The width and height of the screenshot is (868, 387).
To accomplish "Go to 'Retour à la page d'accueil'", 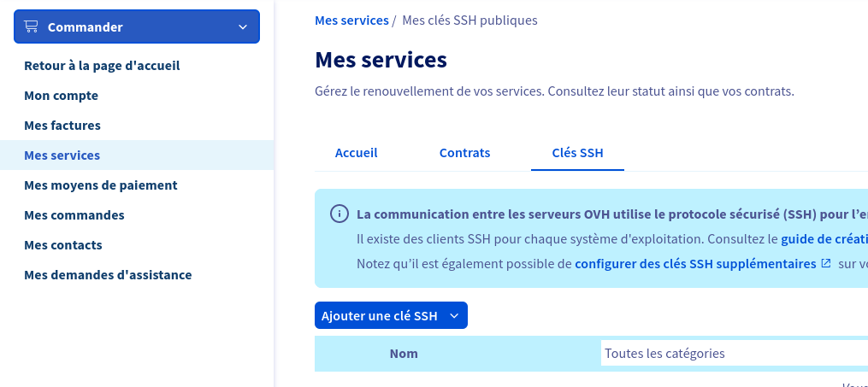I will (102, 66).
